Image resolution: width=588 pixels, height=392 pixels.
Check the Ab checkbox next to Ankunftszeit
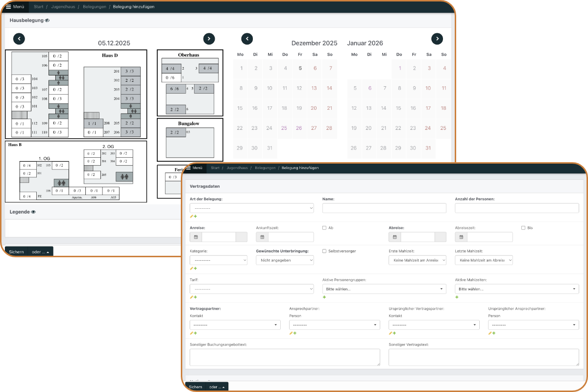tap(324, 228)
